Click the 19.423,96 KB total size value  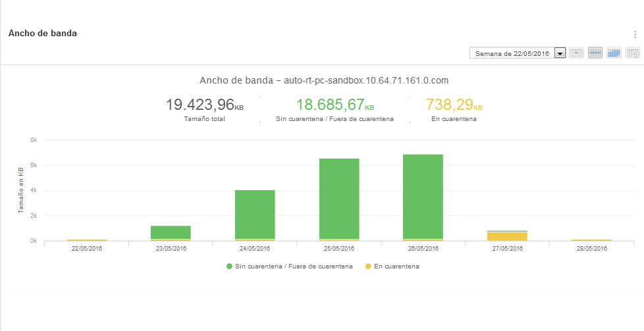click(204, 105)
